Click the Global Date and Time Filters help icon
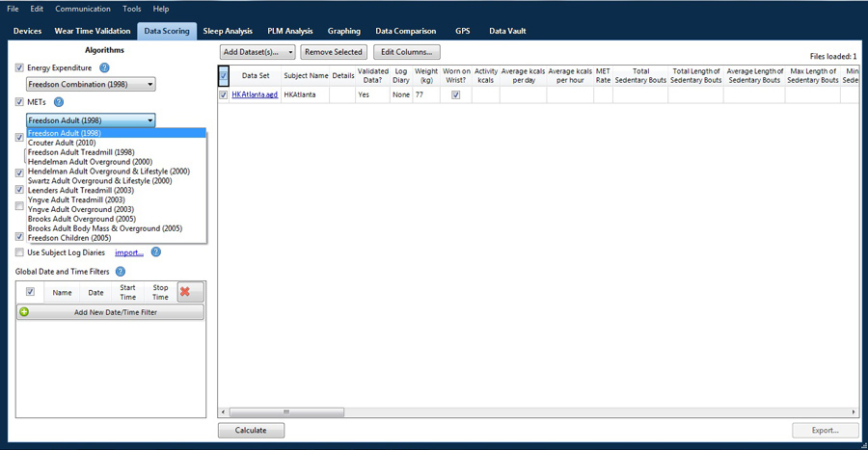 pyautogui.click(x=121, y=272)
